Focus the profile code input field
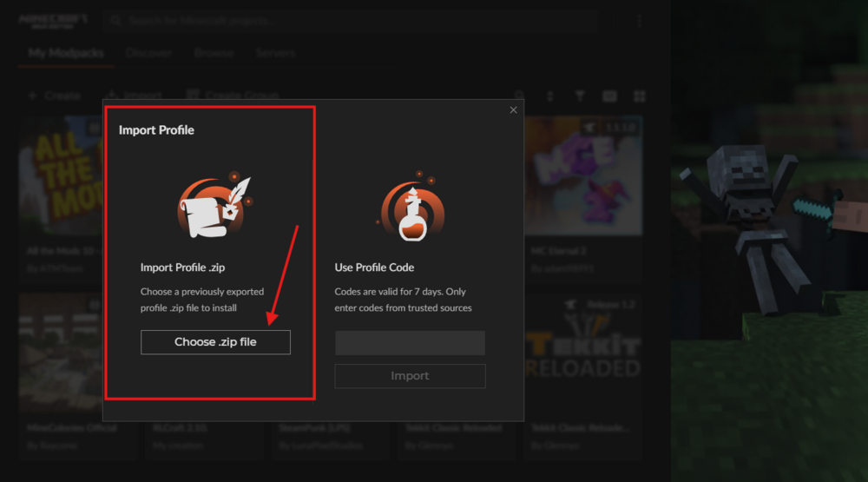Screen dimensions: 868x482 point(410,343)
